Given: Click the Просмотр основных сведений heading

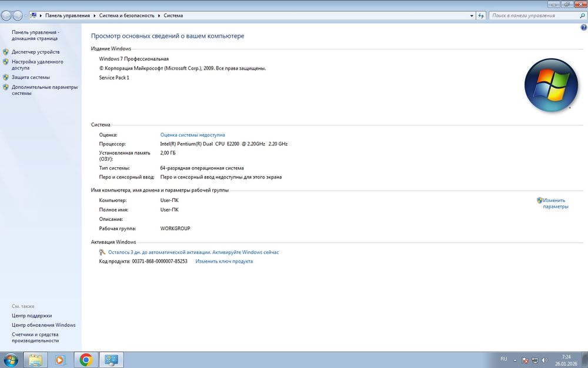Looking at the screenshot, I should coord(168,36).
